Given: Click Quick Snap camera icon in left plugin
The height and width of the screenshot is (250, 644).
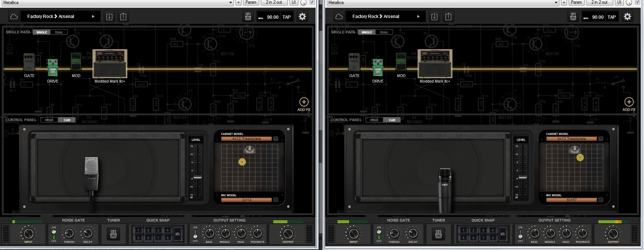Looking at the screenshot, I should 178,234.
